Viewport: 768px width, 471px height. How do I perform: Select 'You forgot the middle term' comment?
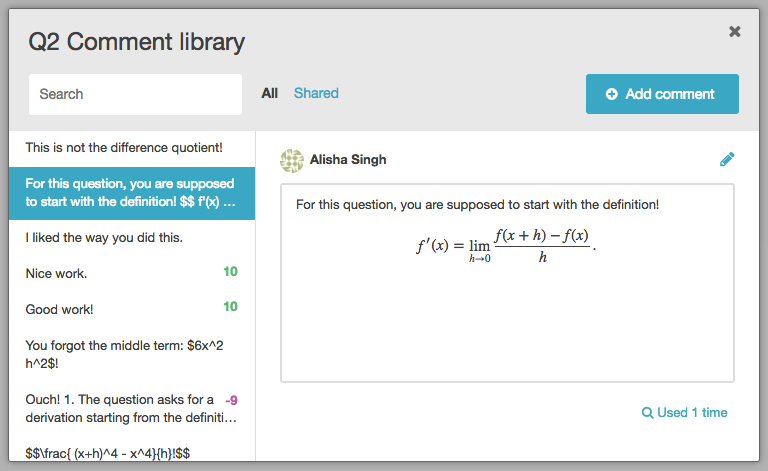pos(132,354)
